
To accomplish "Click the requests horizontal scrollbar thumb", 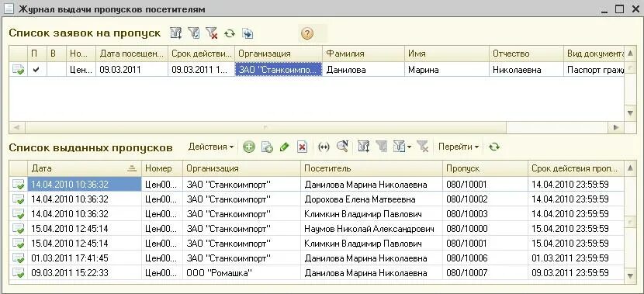I will click(x=265, y=127).
